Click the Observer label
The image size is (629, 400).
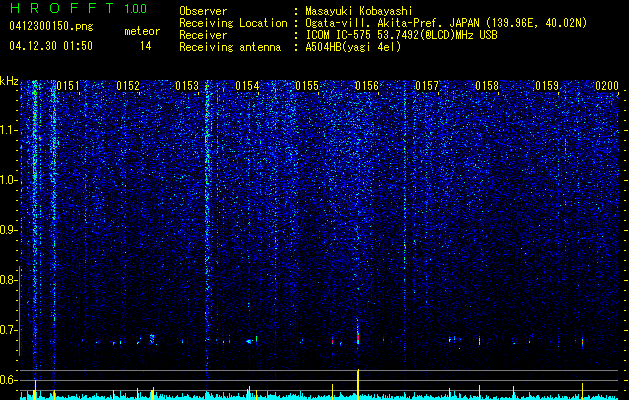pyautogui.click(x=203, y=11)
